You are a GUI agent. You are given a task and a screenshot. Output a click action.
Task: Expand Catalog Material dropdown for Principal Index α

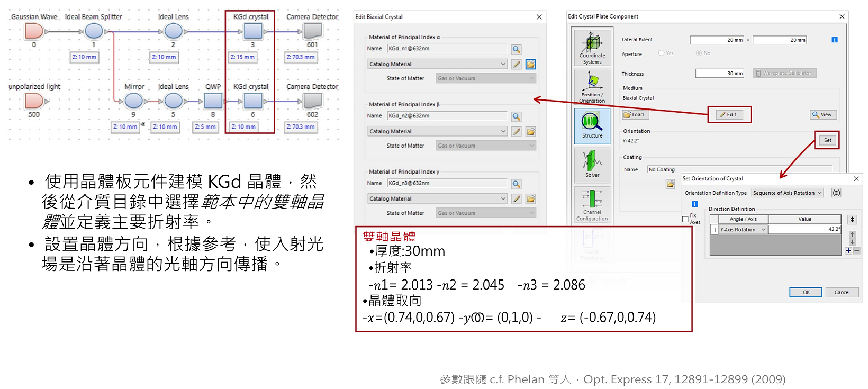point(438,64)
